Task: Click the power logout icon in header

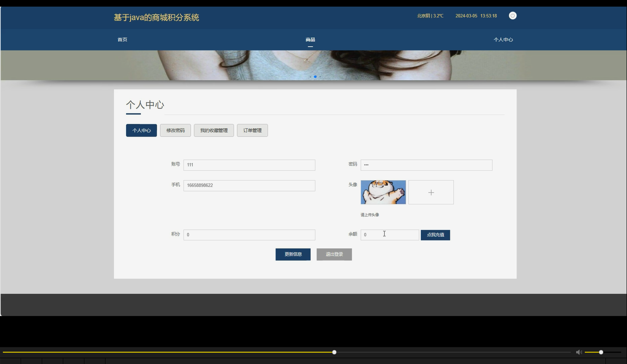Action: coord(512,15)
